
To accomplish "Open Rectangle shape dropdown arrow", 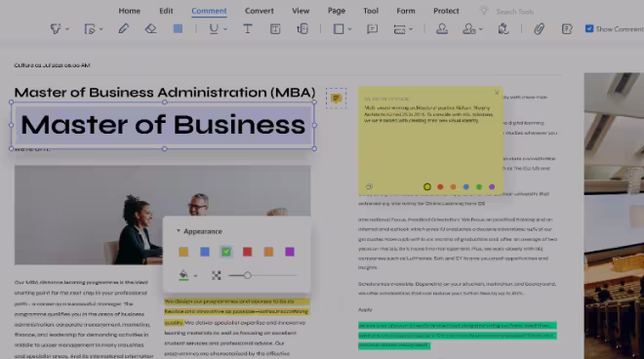I will [x=349, y=29].
